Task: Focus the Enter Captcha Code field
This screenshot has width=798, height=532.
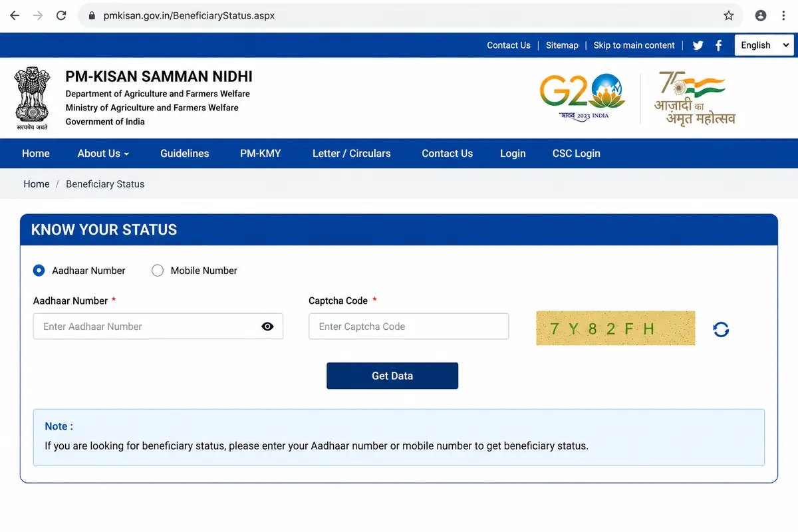Action: [x=409, y=327]
